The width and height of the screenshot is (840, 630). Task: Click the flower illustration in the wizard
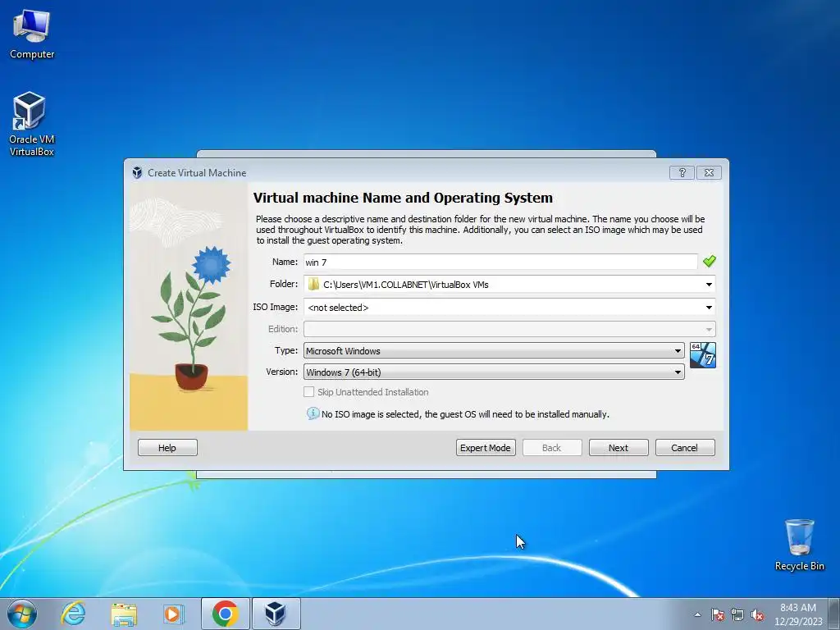[189, 307]
